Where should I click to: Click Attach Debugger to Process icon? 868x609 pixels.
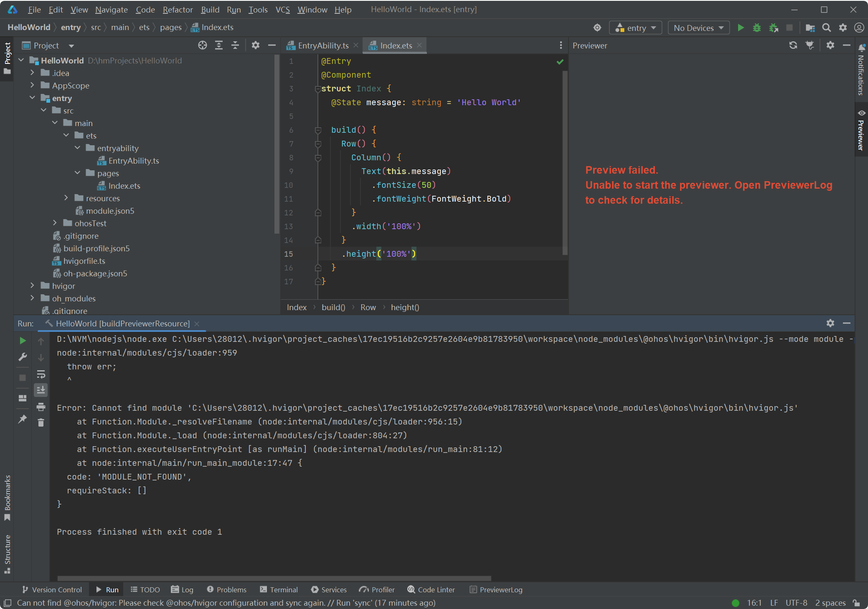tap(773, 28)
